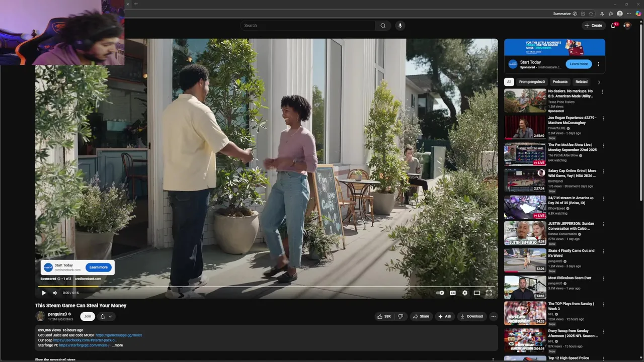Viewport: 644px width, 362px height.
Task: Open the browser favorites list icon
Action: tap(611, 14)
